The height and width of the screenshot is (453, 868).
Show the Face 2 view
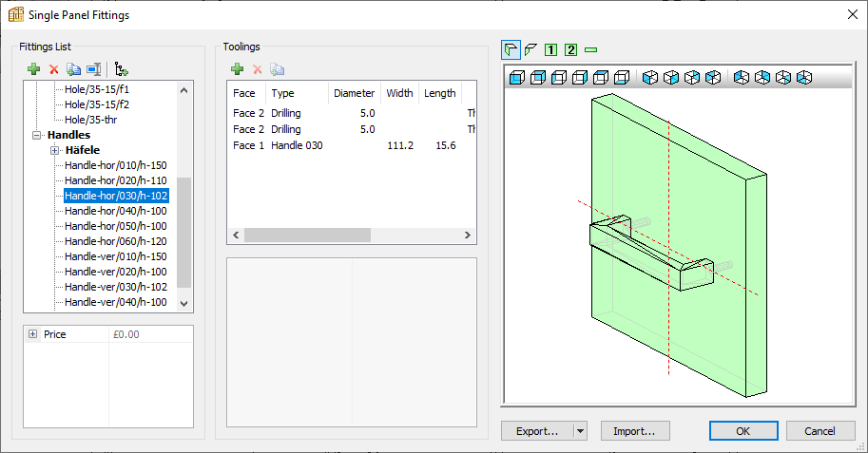tap(570, 49)
